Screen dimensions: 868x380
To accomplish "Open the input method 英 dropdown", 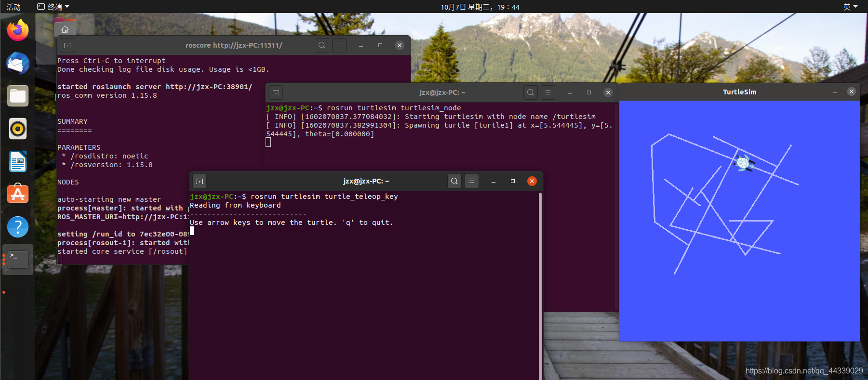I will 851,7.
